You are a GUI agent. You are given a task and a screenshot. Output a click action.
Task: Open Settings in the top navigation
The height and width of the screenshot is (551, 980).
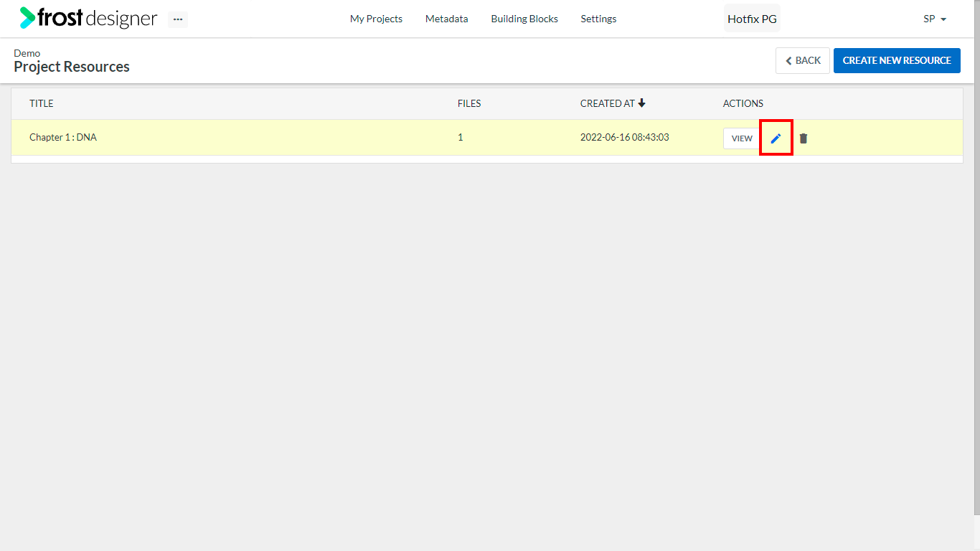(x=598, y=19)
